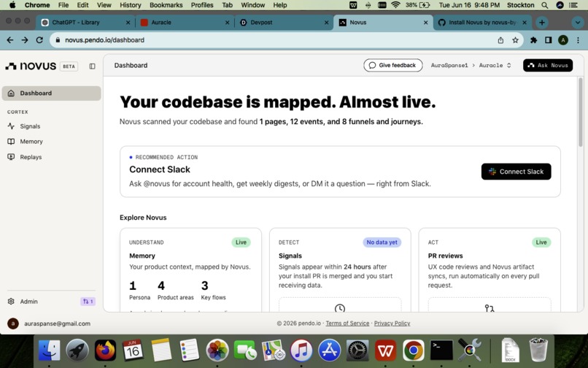Open the Bookmarks menu
This screenshot has width=588, height=368.
click(x=166, y=5)
